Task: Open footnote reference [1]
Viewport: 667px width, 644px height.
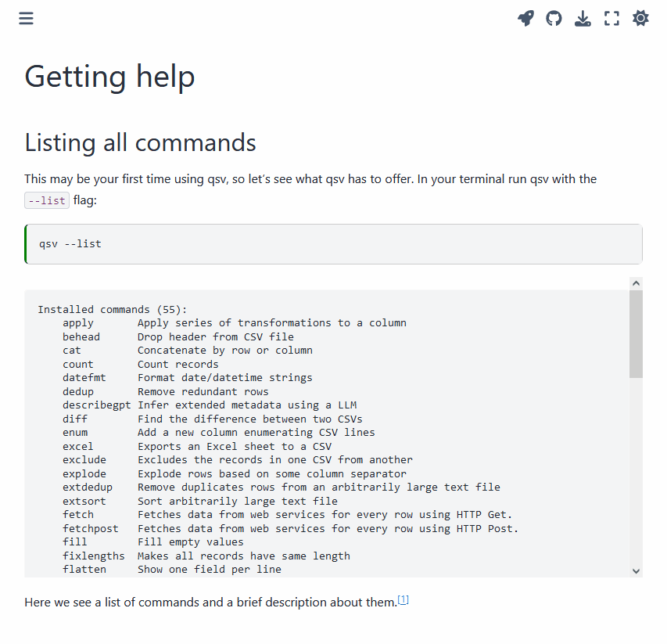Action: (x=403, y=600)
